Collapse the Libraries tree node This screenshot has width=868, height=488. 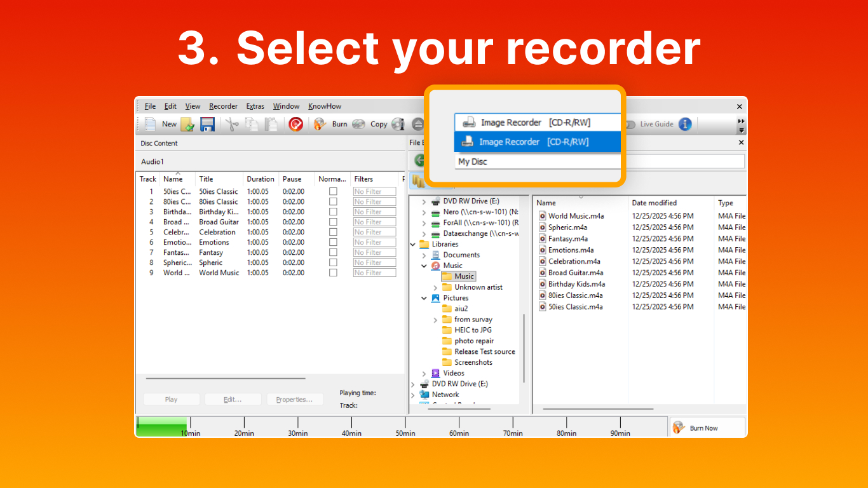(x=413, y=244)
